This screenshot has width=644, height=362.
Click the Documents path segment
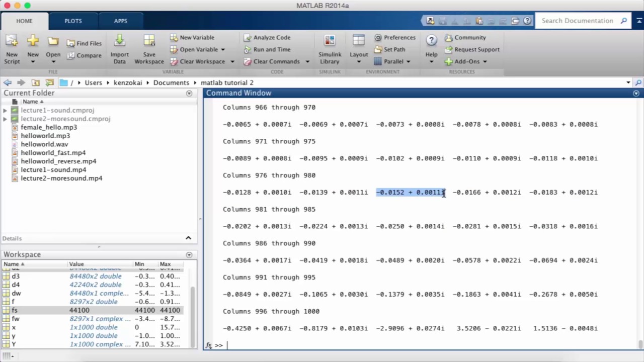(171, 82)
